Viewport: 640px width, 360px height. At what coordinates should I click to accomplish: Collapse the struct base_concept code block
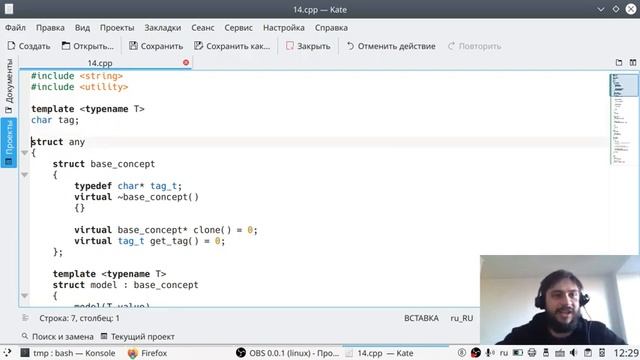click(24, 175)
